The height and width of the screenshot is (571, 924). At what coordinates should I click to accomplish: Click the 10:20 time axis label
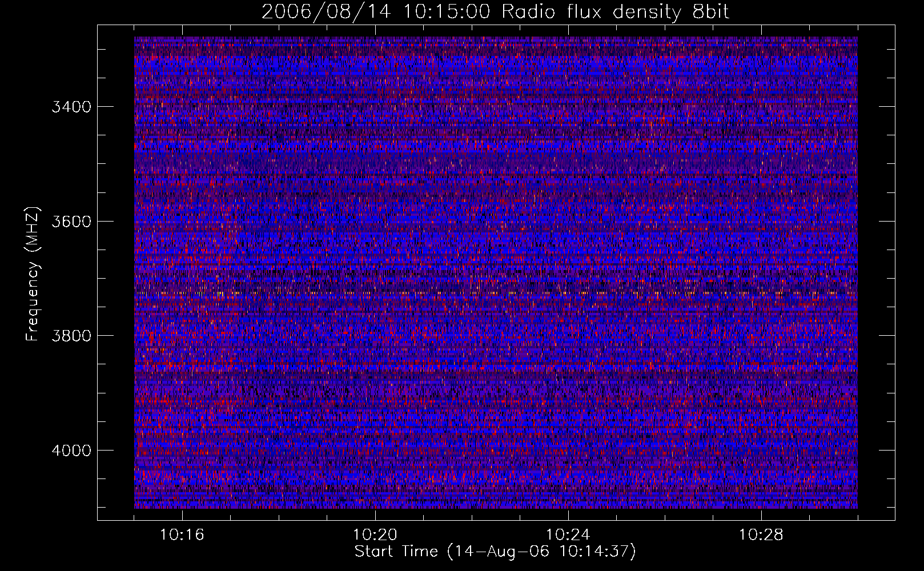[x=375, y=535]
